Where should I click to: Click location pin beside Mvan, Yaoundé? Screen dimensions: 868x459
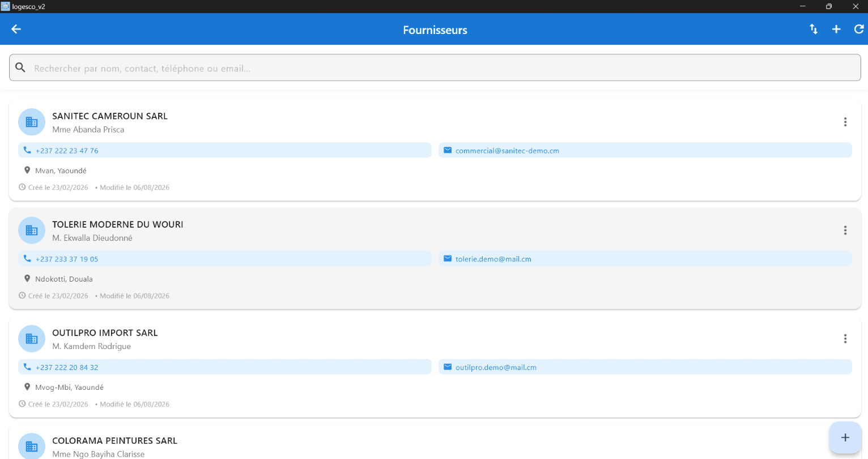(27, 170)
